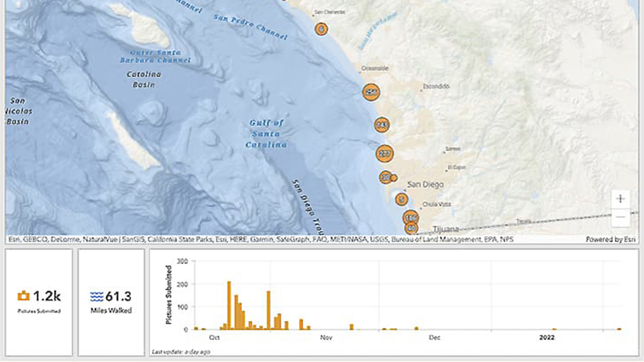The height and width of the screenshot is (362, 644).
Task: Click the orange camera icon beside 1.2k
Action: 23,296
